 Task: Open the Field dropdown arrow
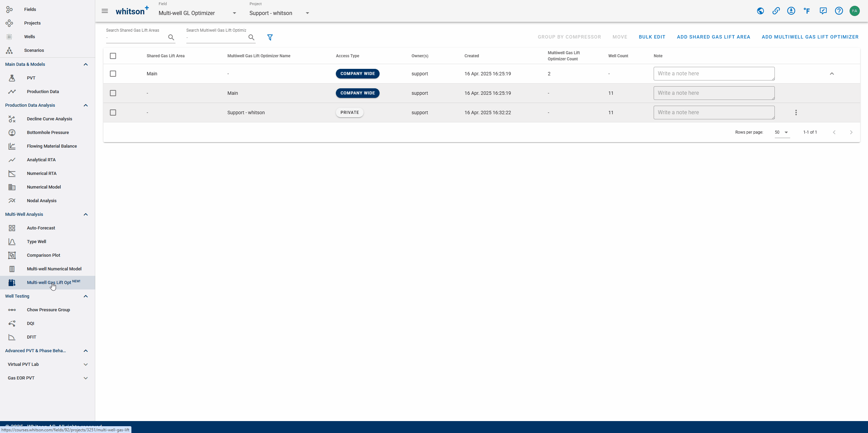234,13
